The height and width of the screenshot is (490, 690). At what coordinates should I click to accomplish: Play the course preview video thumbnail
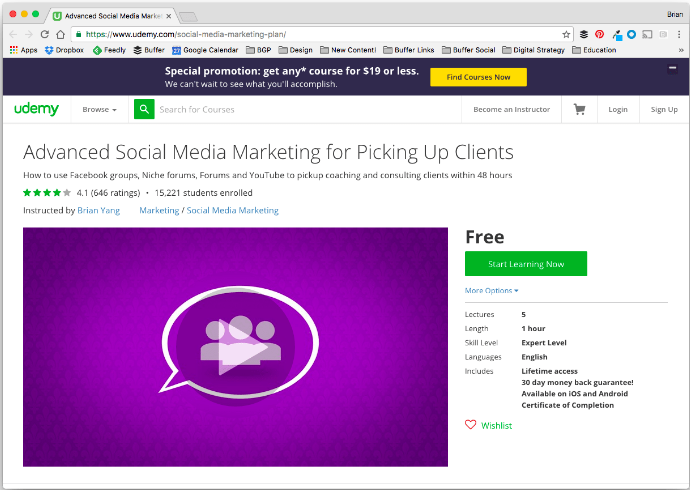235,347
